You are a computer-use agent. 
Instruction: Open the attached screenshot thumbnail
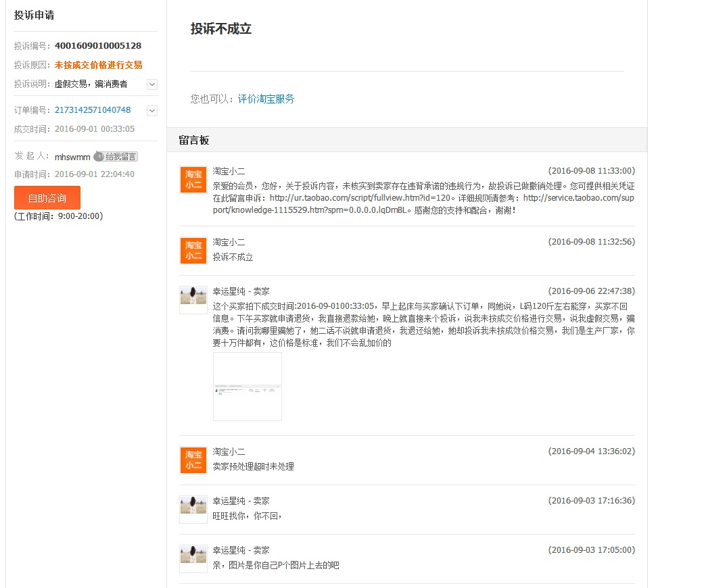pyautogui.click(x=248, y=387)
